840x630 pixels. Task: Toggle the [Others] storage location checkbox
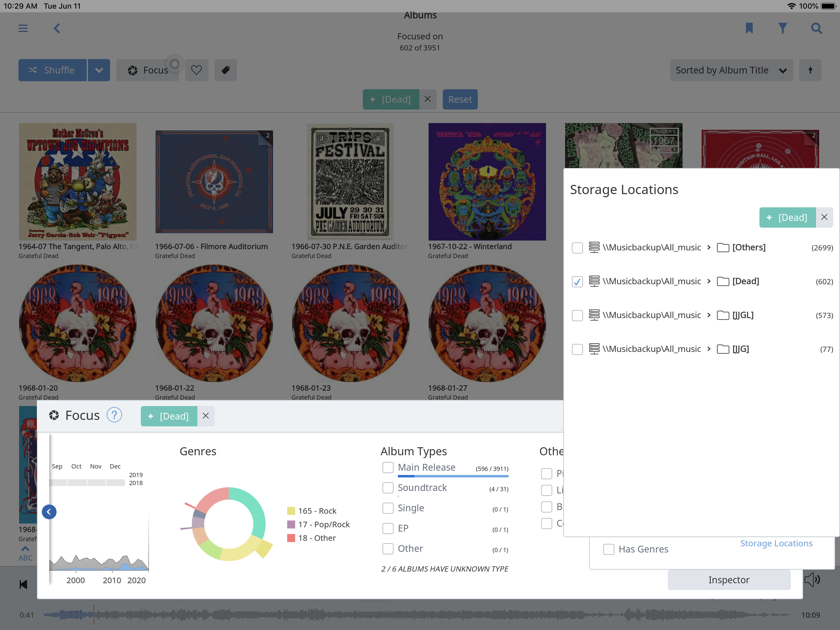click(x=577, y=248)
